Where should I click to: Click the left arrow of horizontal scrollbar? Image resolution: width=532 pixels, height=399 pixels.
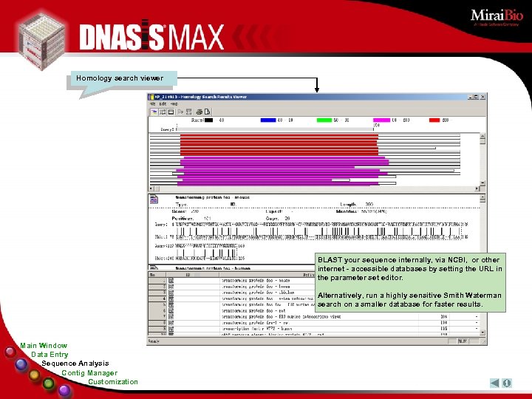point(151,188)
